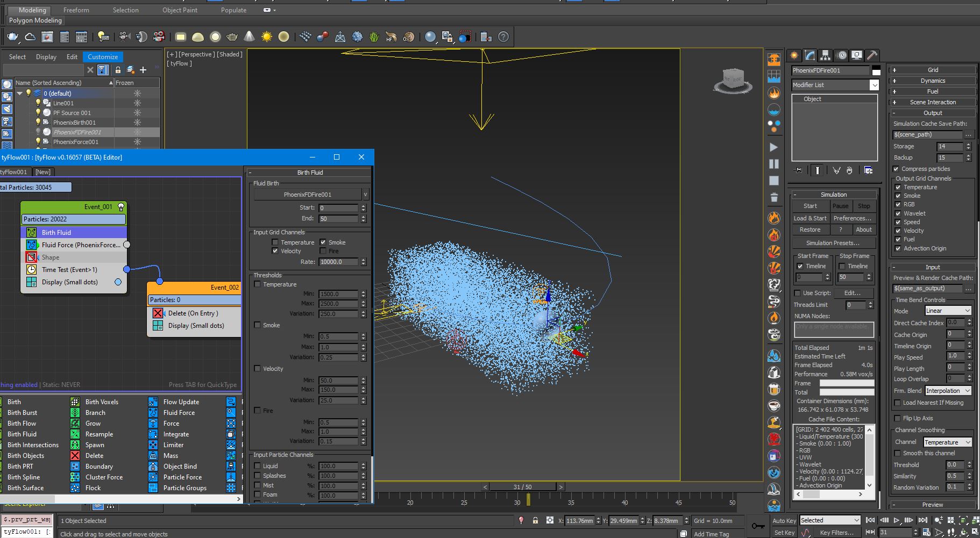
Task: Enable Use Script checkbox
Action: pos(798,293)
